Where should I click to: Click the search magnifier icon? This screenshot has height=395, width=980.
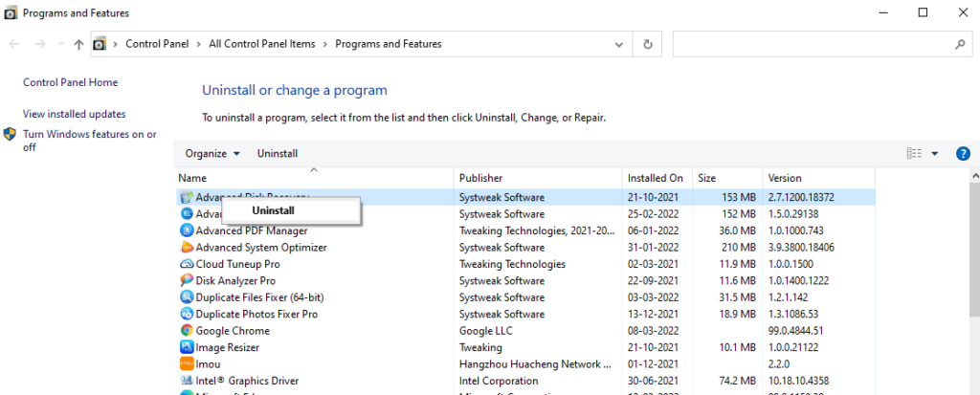coord(960,44)
